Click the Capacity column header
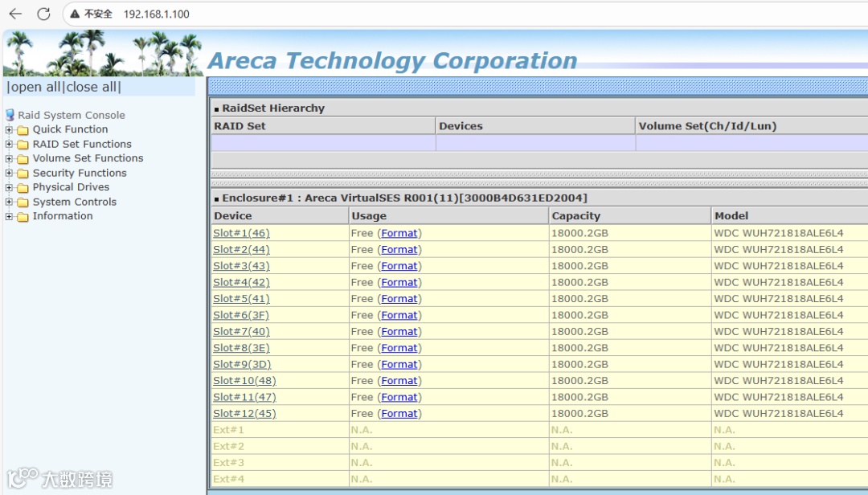 tap(575, 216)
